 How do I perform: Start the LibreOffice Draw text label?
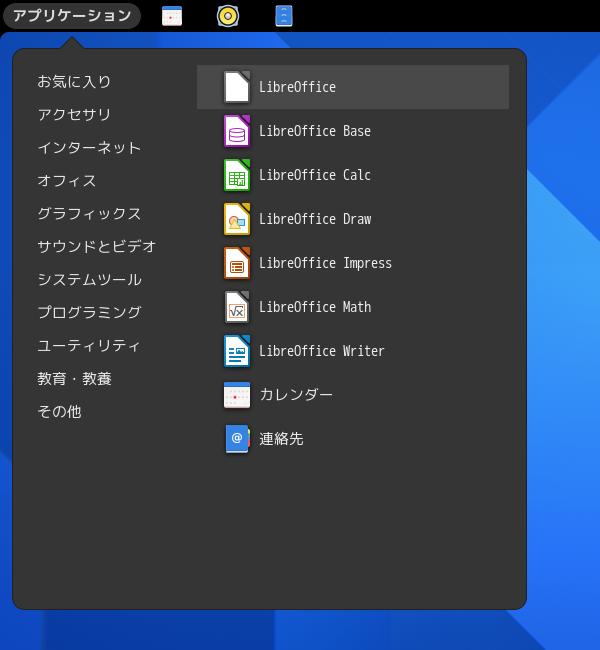(315, 219)
